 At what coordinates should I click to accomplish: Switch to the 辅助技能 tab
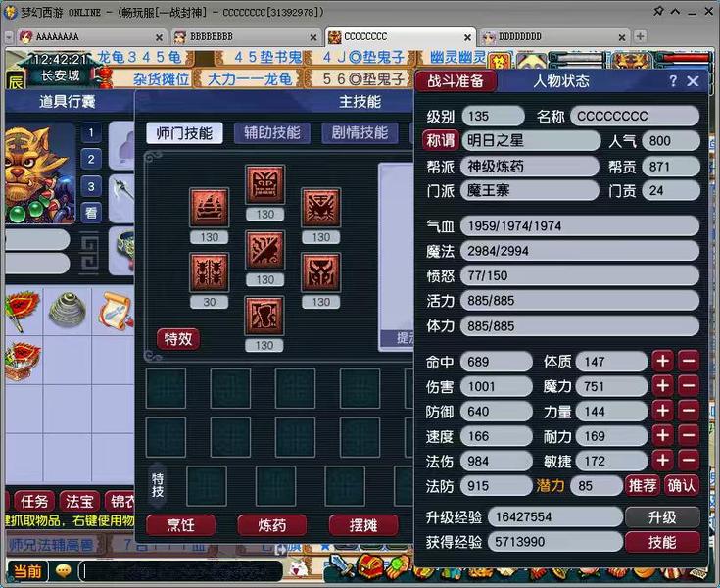click(272, 133)
